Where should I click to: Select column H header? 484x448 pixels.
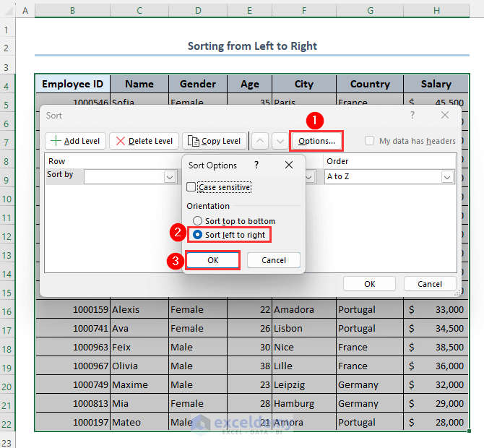click(436, 11)
